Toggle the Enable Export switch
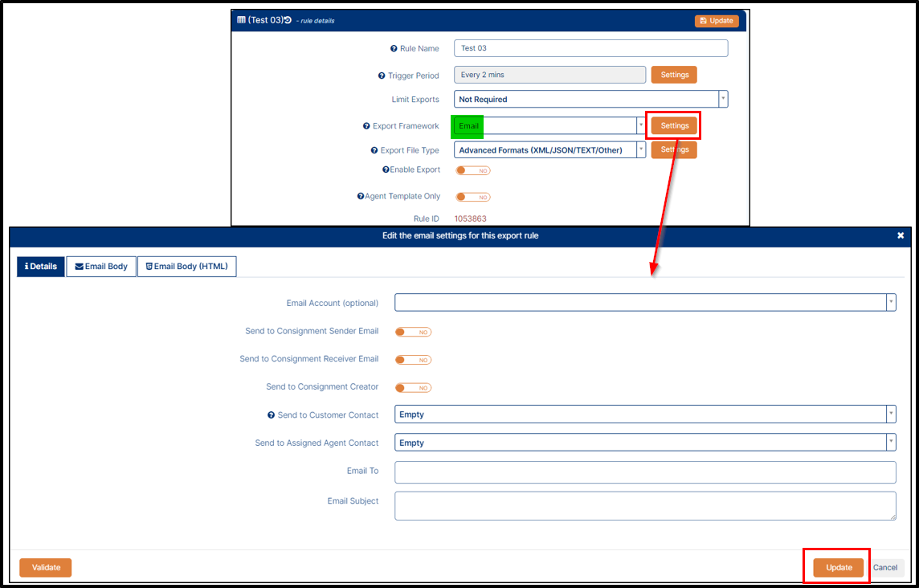Viewport: 919px width, 588px height. click(472, 170)
